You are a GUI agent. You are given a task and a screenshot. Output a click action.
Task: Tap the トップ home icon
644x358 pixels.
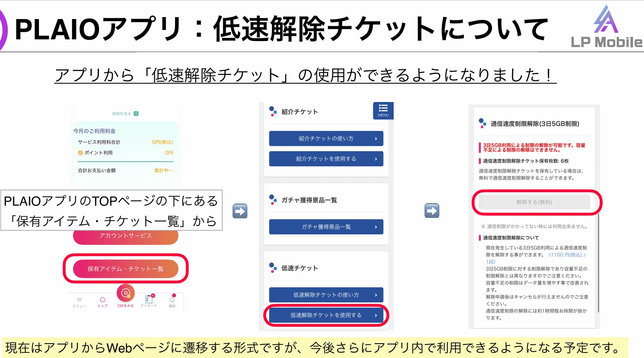pyautogui.click(x=102, y=300)
